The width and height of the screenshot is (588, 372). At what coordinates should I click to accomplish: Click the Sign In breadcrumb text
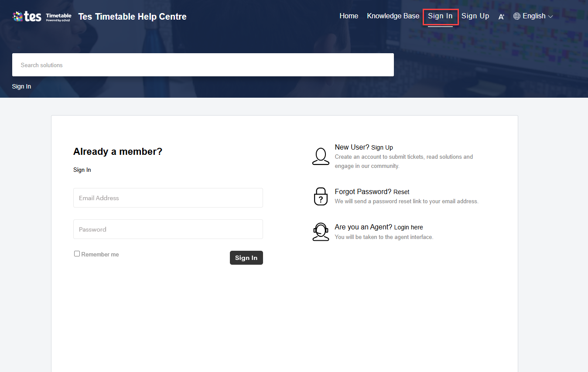[x=21, y=86]
